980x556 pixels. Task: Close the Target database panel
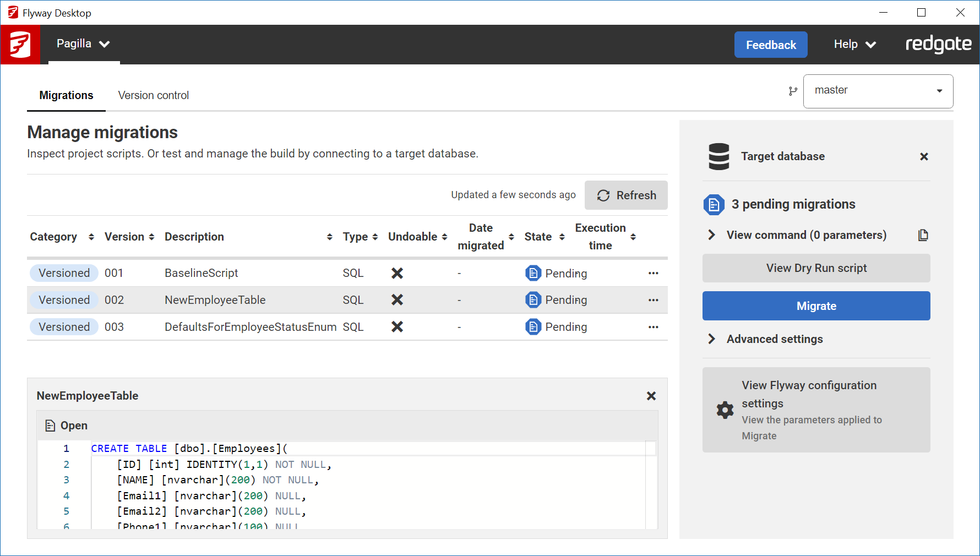(924, 157)
